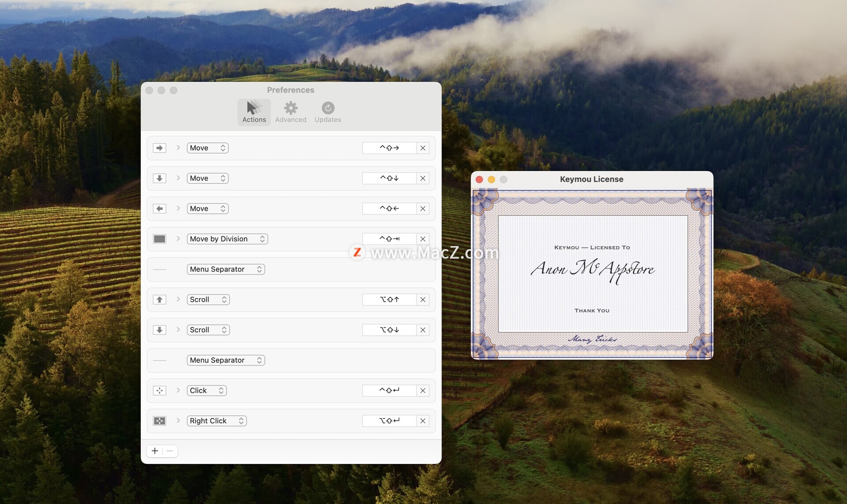The height and width of the screenshot is (504, 847).
Task: Click the Move by Division shortcut field
Action: click(x=389, y=239)
